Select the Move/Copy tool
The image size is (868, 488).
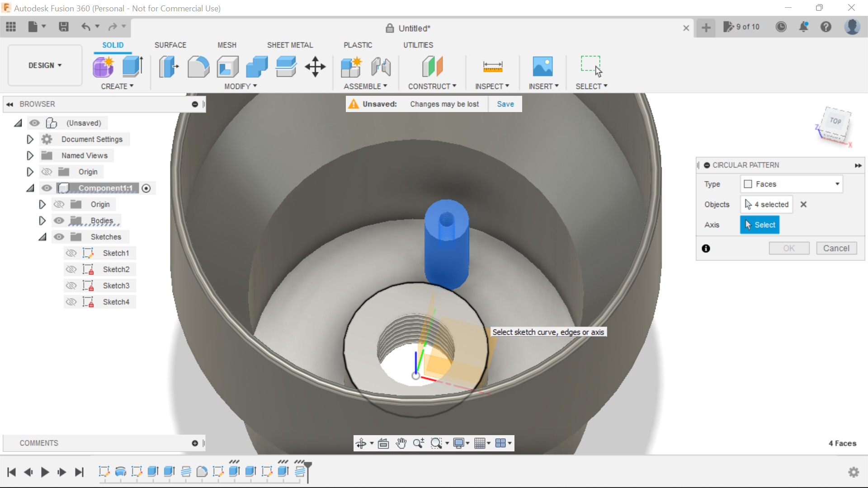coord(315,67)
